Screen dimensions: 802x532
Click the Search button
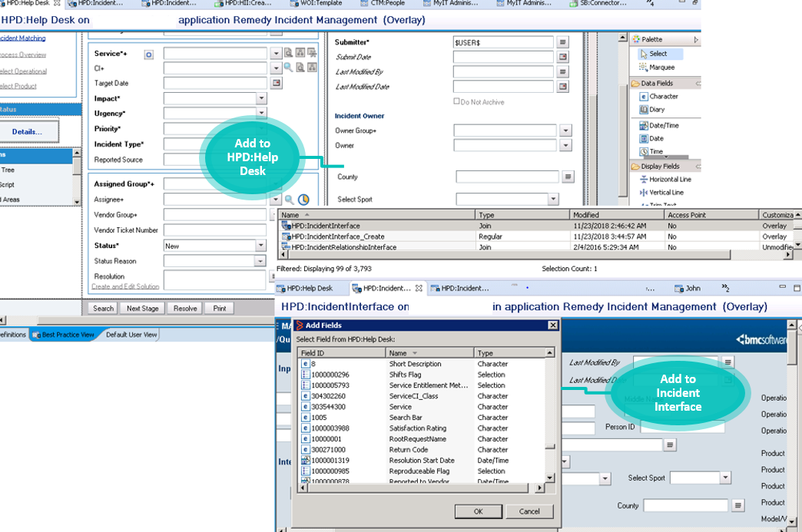point(103,308)
